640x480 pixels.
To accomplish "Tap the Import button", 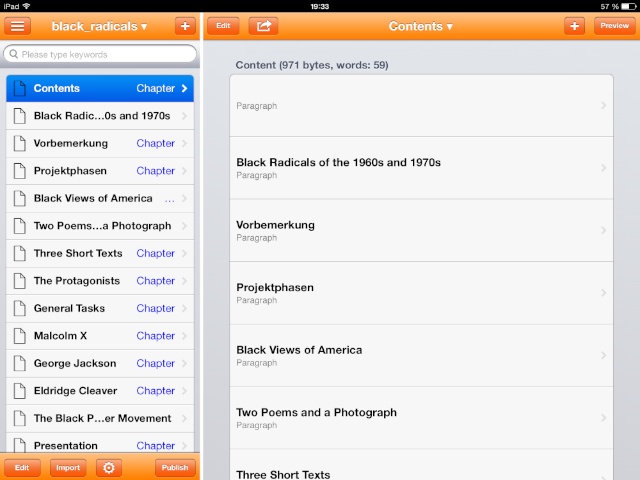I will click(x=68, y=467).
